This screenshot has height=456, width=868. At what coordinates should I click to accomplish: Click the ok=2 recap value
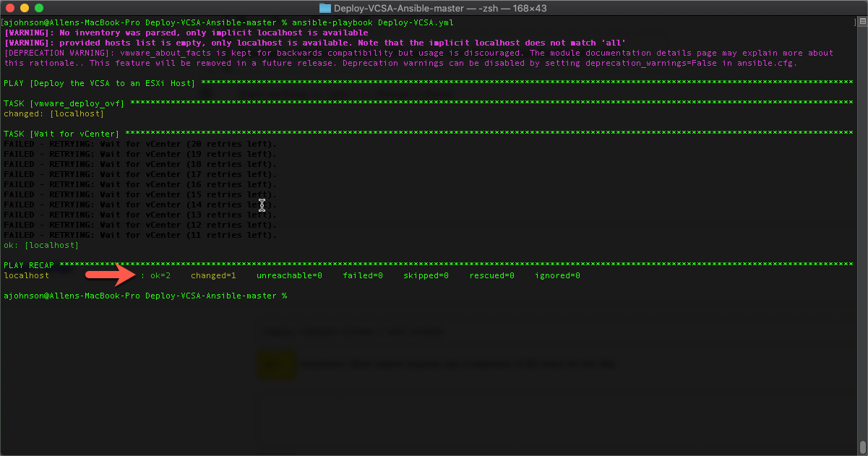[161, 275]
